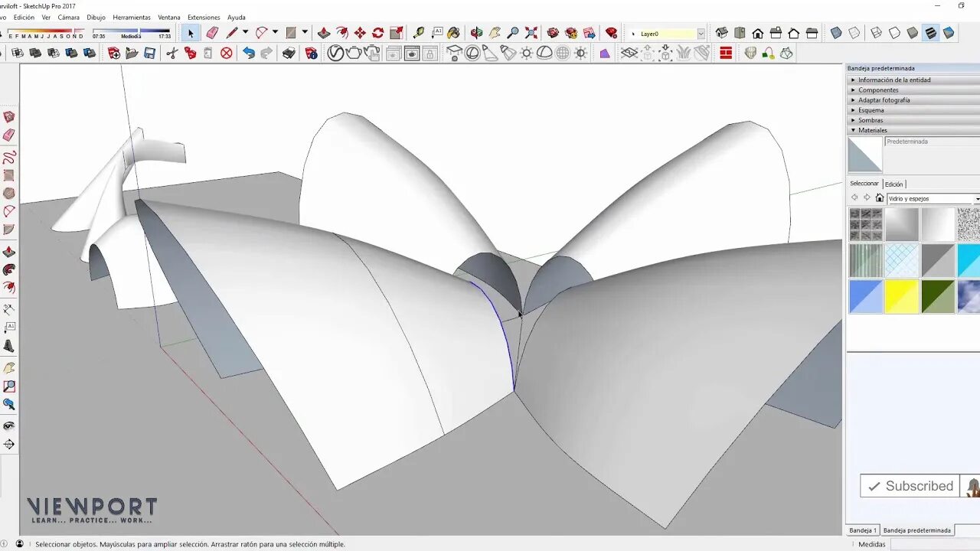
Task: Activate the Arc drawing tool
Action: pos(261,33)
